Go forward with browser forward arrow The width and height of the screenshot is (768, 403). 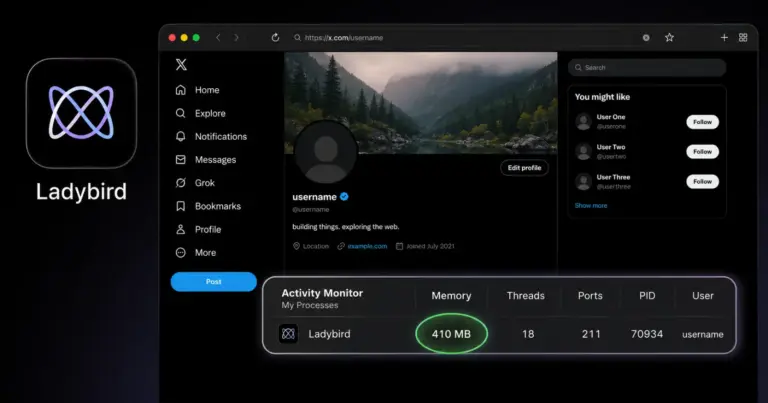pyautogui.click(x=237, y=38)
